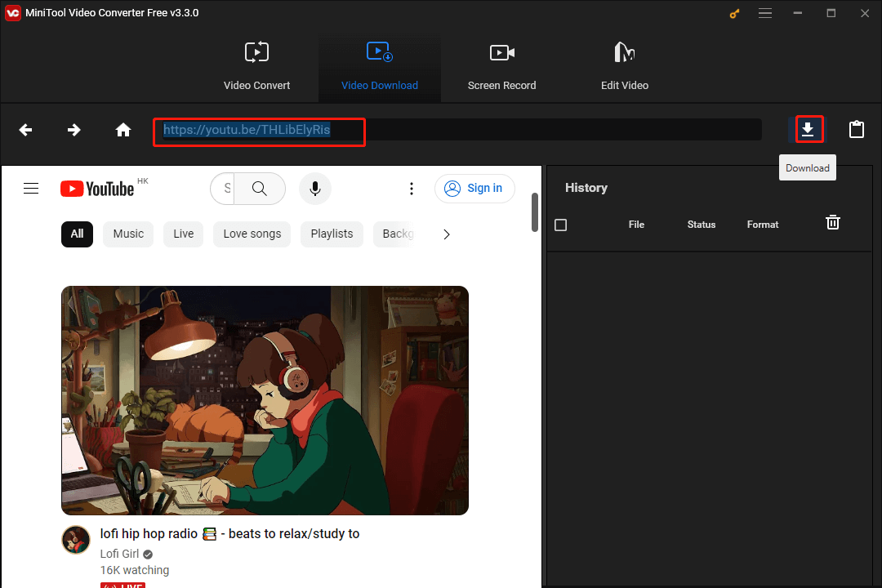Maximize the MiniTool Video Converter window
Image resolution: width=882 pixels, height=588 pixels.
(831, 13)
